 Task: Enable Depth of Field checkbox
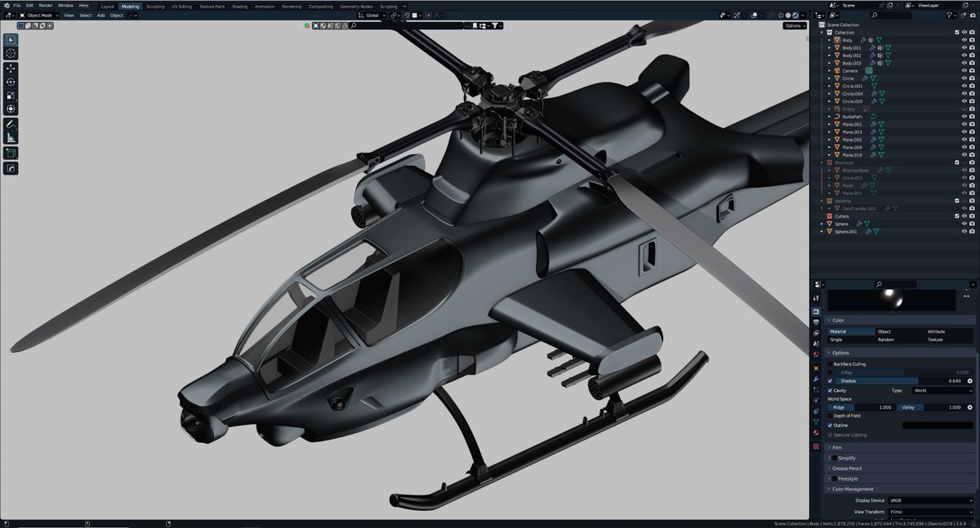(831, 416)
